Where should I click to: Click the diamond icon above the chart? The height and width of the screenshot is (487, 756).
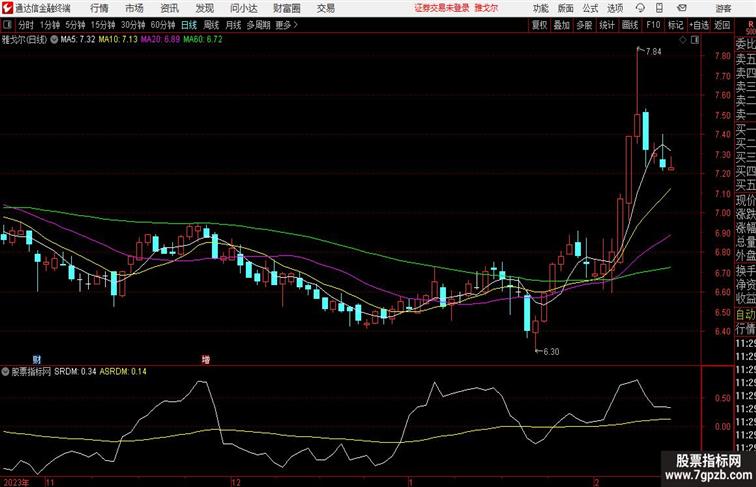683,40
